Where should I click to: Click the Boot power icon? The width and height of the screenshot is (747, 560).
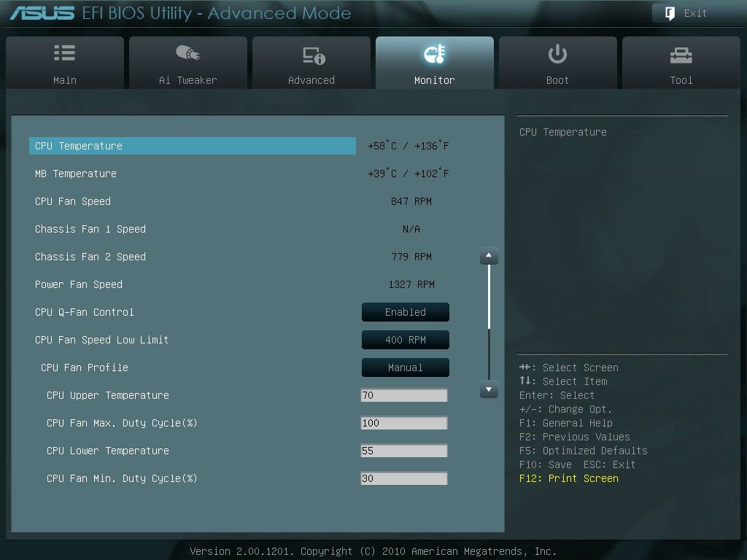(x=557, y=54)
